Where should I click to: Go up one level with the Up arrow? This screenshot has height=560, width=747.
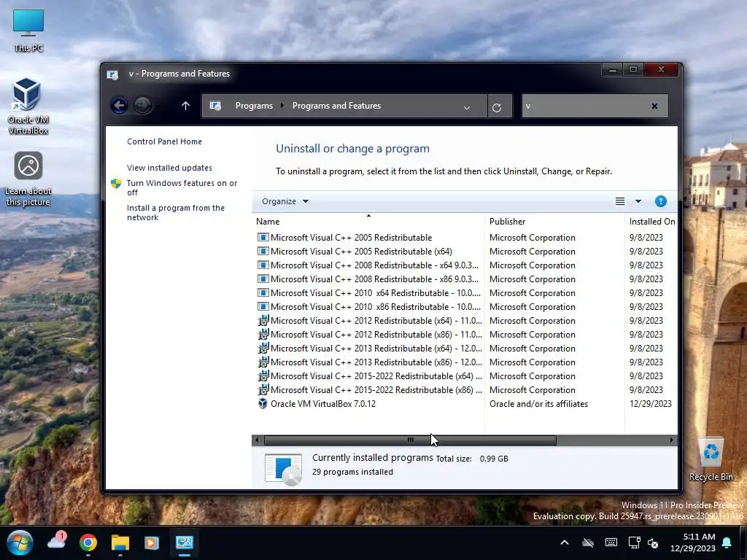pos(185,105)
